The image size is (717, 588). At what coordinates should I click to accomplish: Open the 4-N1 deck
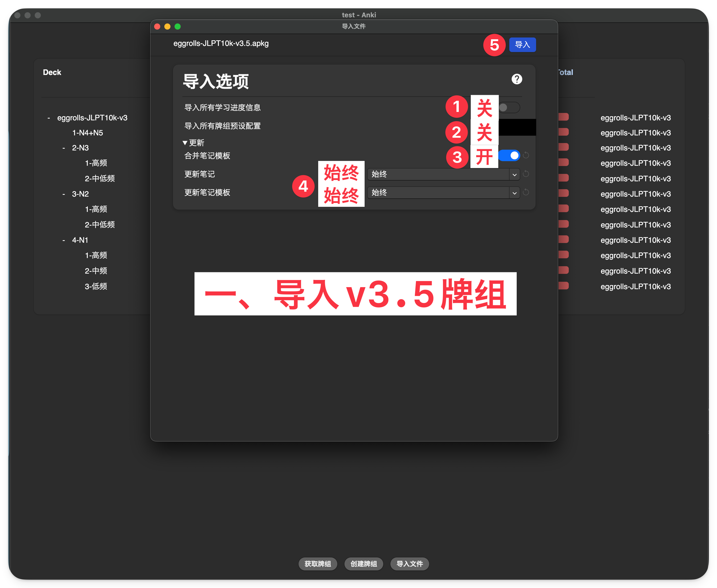[x=80, y=240]
